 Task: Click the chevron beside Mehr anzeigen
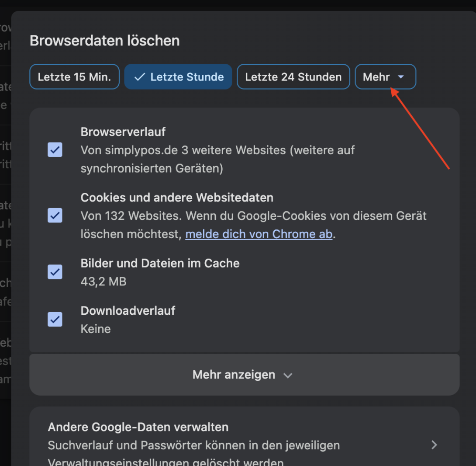pyautogui.click(x=287, y=375)
